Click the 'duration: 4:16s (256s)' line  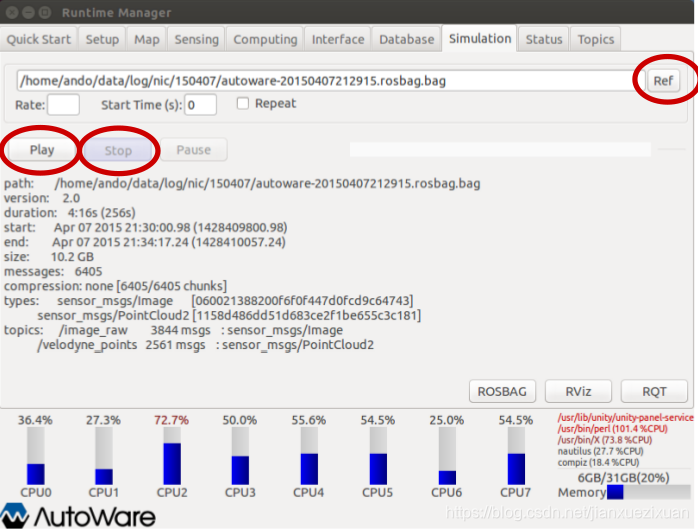click(x=70, y=213)
